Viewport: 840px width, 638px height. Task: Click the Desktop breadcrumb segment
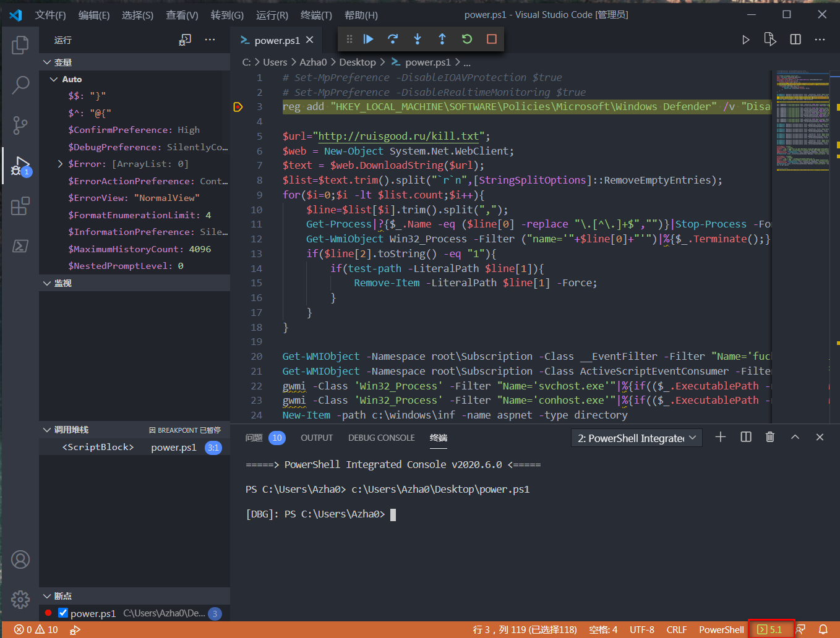point(358,62)
